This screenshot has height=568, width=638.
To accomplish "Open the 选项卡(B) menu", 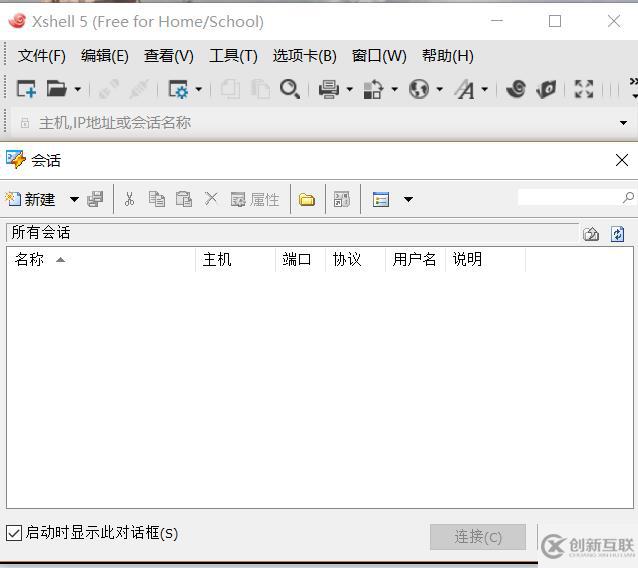I will tap(304, 56).
